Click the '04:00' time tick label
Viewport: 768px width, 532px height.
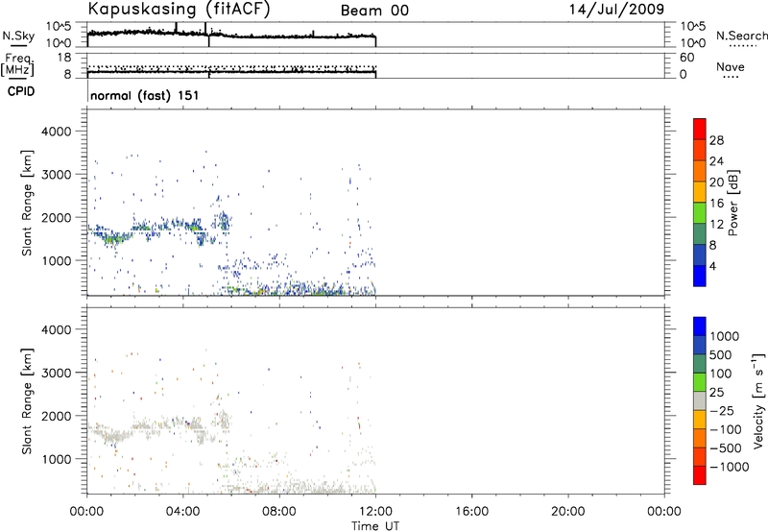(183, 512)
